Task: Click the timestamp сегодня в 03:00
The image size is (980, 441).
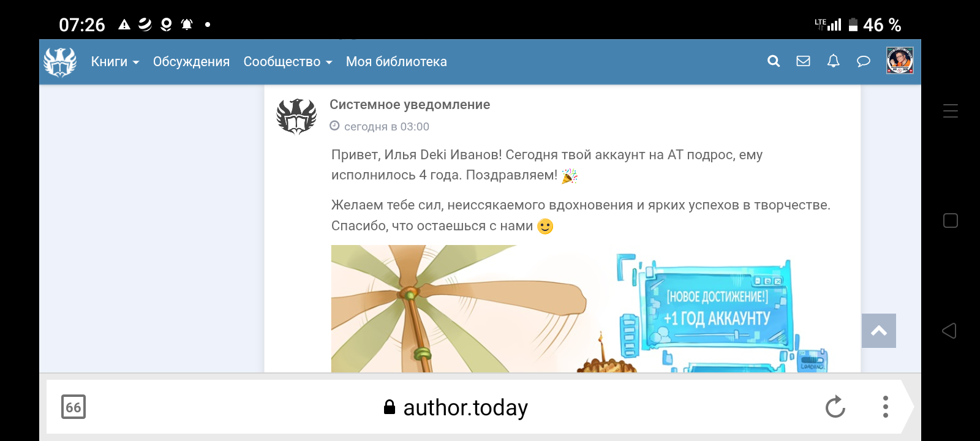Action: pyautogui.click(x=386, y=127)
